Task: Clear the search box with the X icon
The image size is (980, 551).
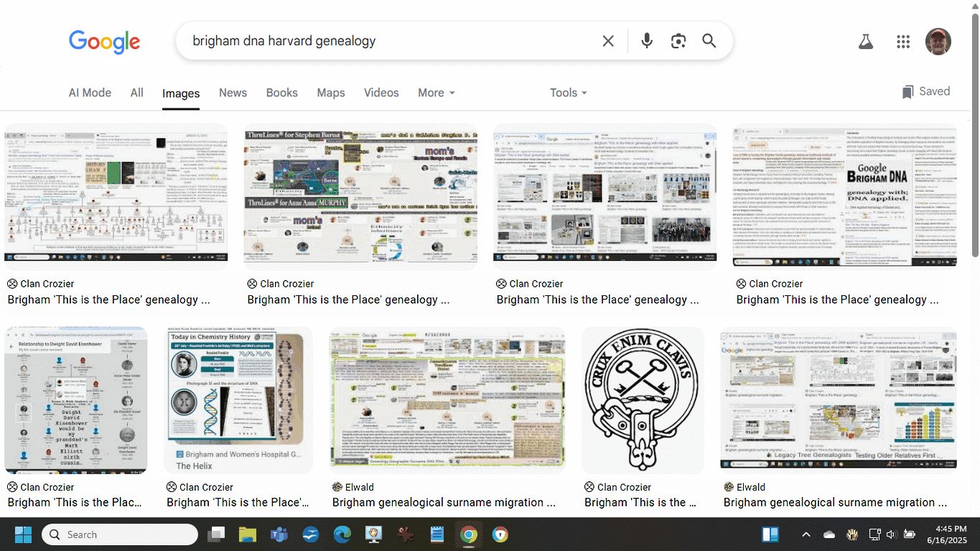Action: pos(607,41)
